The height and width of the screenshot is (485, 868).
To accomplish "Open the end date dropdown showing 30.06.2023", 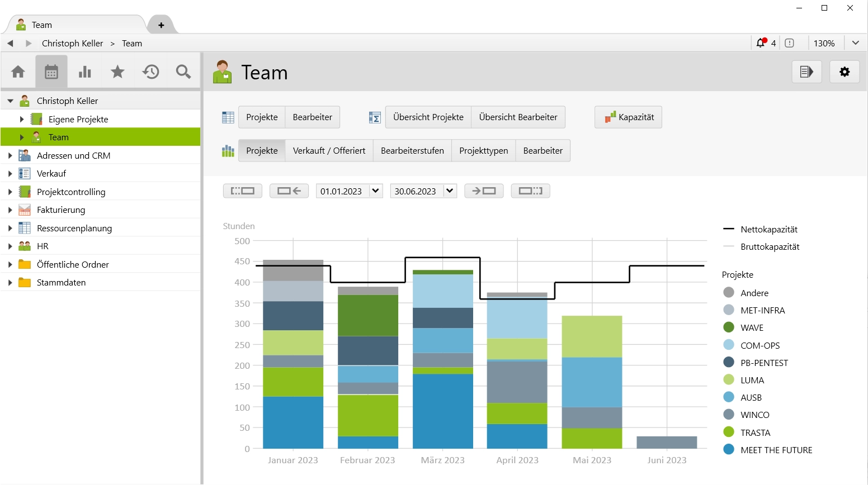I will coord(423,191).
